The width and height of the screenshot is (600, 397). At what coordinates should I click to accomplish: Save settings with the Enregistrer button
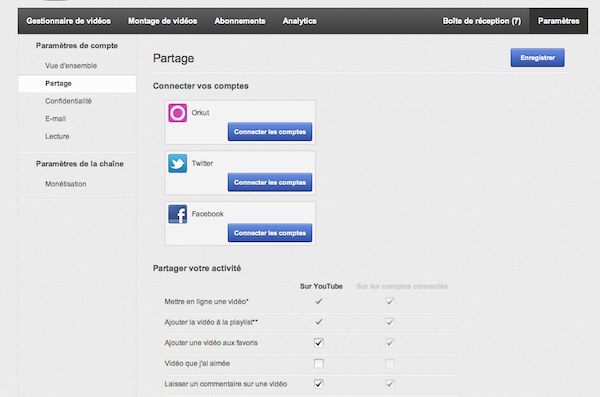pyautogui.click(x=537, y=58)
